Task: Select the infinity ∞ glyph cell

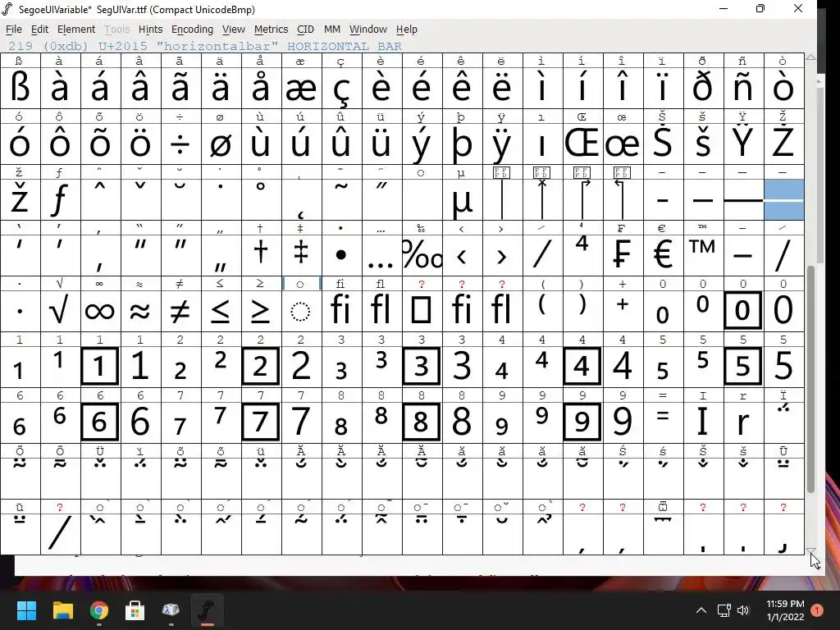Action: (x=101, y=311)
